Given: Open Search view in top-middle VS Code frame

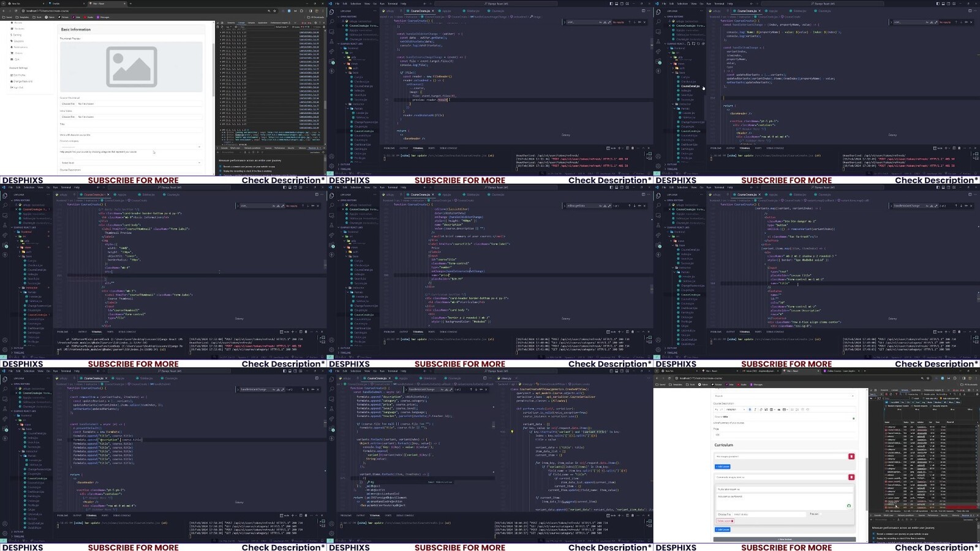Looking at the screenshot, I should click(x=332, y=21).
